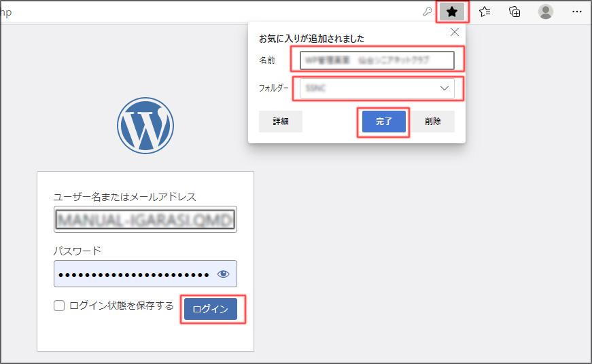The height and width of the screenshot is (364, 592).
Task: Open the Collections icon in toolbar
Action: tap(515, 12)
